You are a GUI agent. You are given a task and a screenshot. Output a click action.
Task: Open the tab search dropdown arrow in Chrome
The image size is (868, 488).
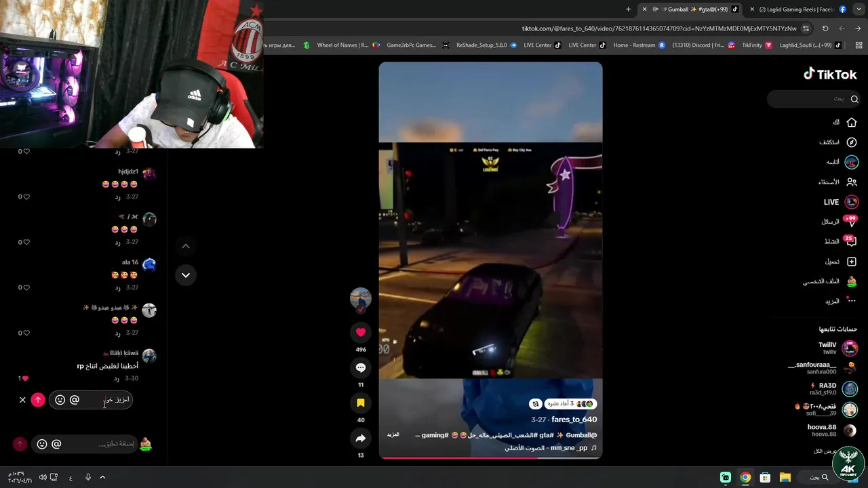point(859,9)
